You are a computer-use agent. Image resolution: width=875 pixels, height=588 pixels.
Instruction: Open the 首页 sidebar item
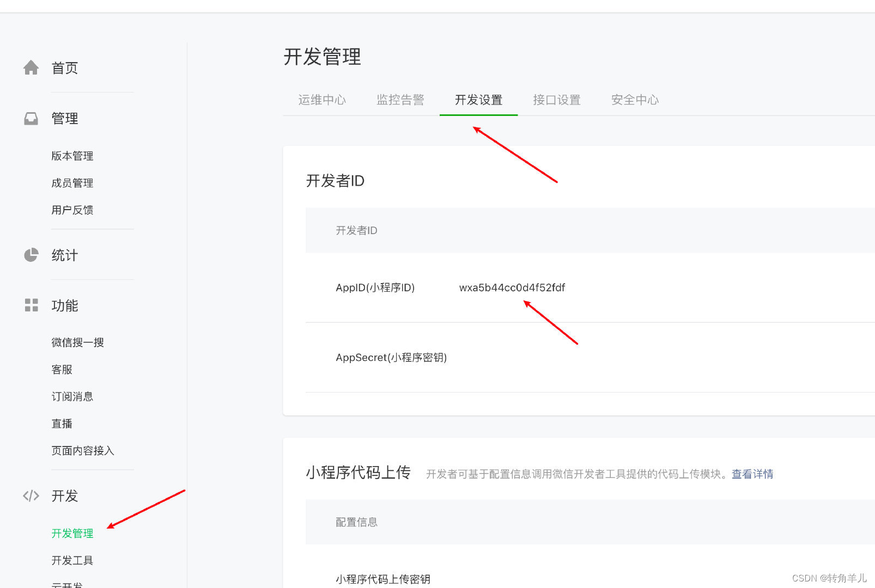(65, 68)
